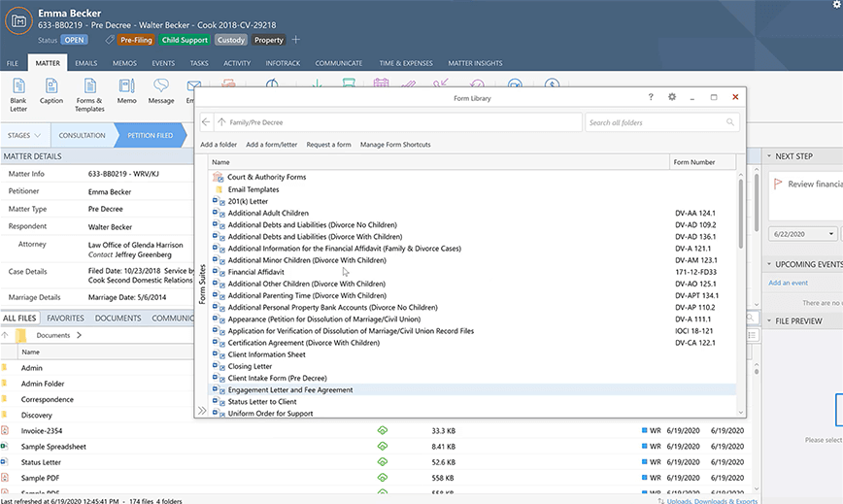843x504 pixels.
Task: Expand the Form Suites side panel arrows
Action: (202, 411)
